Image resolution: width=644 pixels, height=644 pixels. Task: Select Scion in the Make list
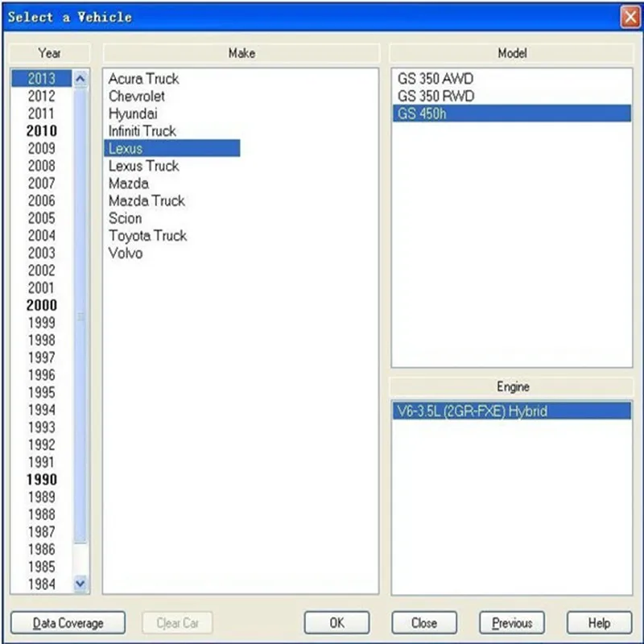[x=125, y=218]
